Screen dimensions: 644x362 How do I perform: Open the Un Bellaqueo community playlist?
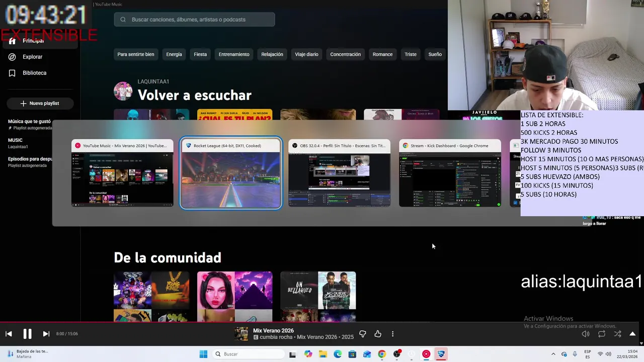(x=318, y=297)
